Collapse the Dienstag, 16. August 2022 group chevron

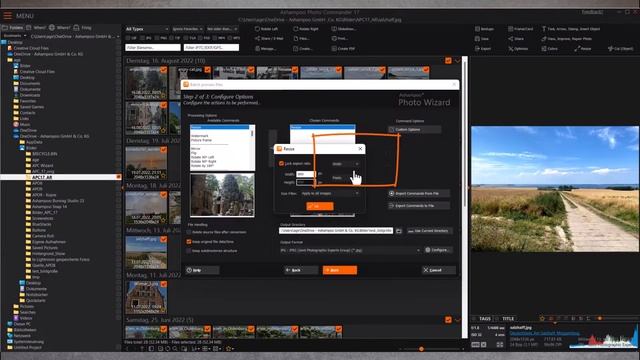click(458, 60)
